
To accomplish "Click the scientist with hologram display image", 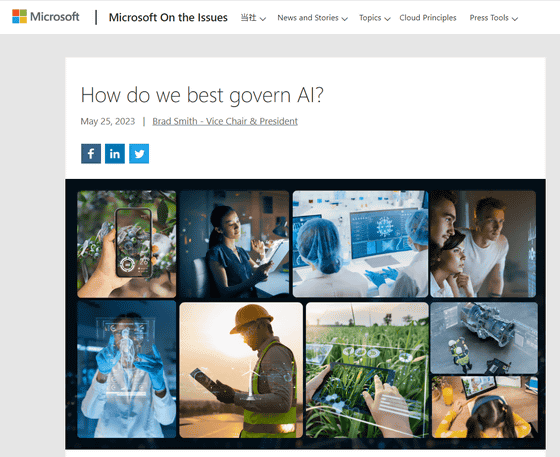I will coord(126,369).
